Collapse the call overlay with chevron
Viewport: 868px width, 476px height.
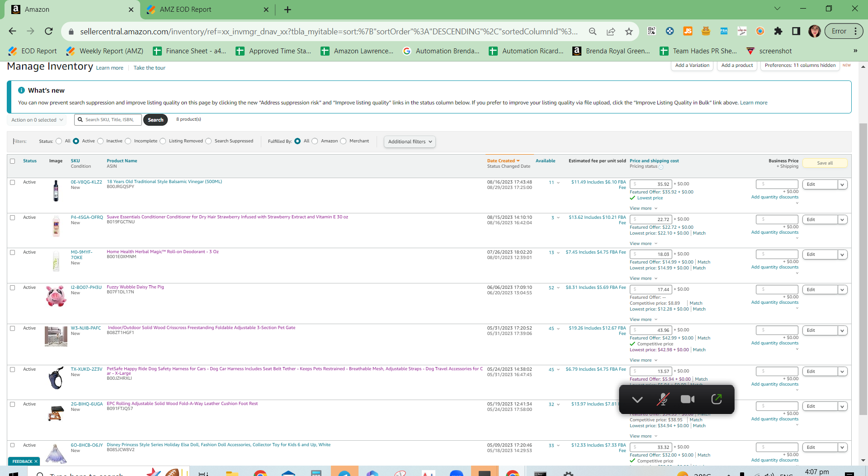coord(637,400)
